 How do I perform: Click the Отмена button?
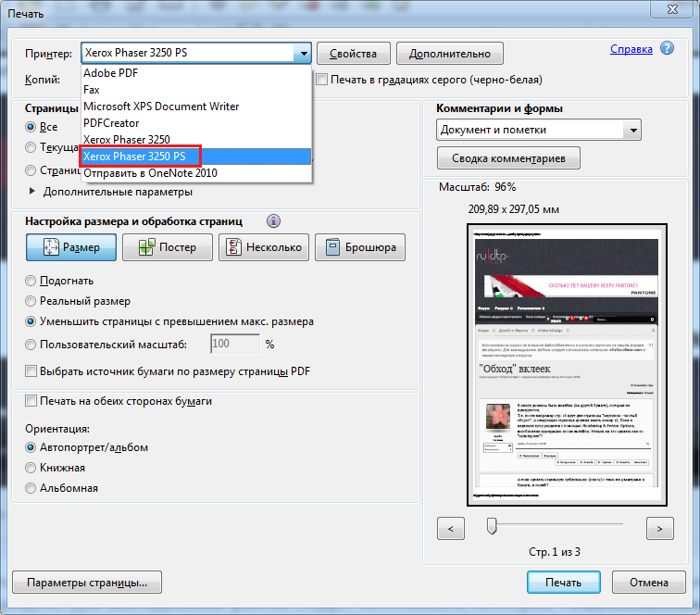pos(649,583)
